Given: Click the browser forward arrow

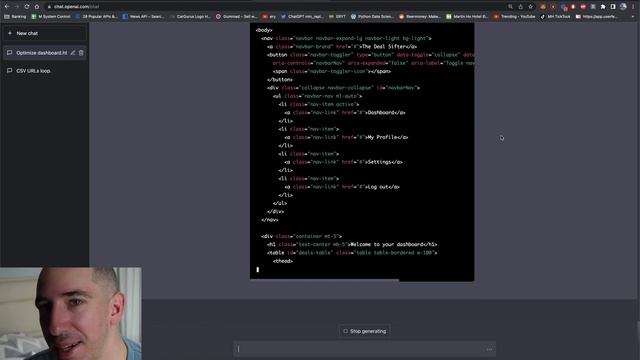Looking at the screenshot, I should tap(17, 7).
